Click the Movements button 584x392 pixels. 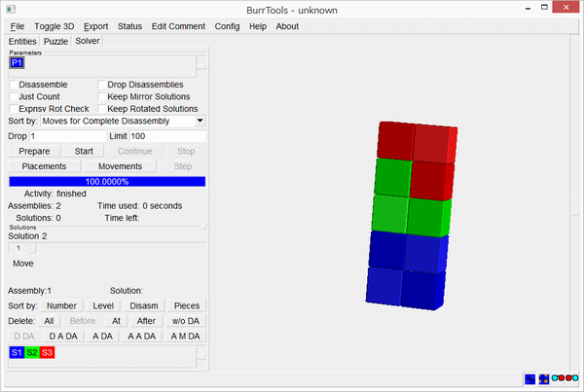click(120, 166)
